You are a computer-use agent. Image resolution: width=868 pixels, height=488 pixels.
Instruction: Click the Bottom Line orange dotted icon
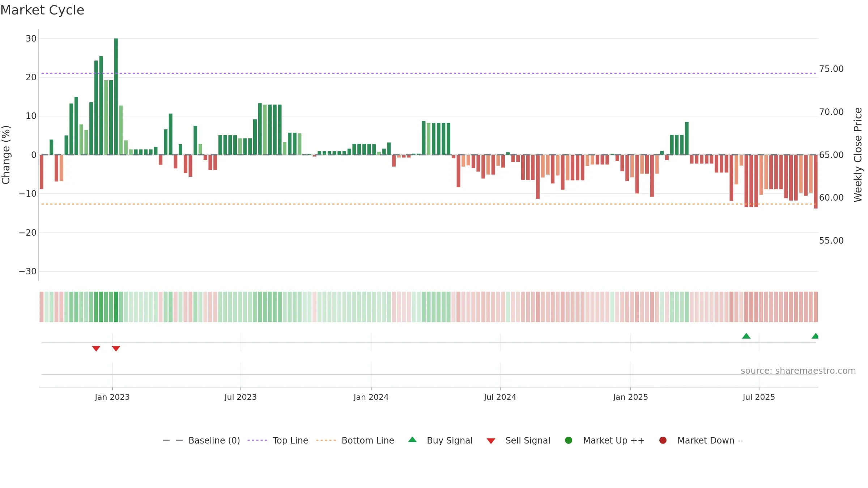click(x=326, y=440)
